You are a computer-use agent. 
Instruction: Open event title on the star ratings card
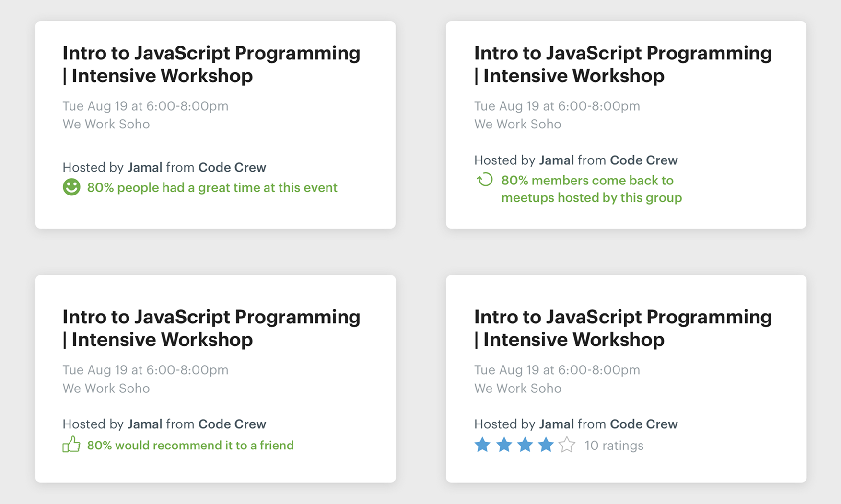click(x=623, y=328)
